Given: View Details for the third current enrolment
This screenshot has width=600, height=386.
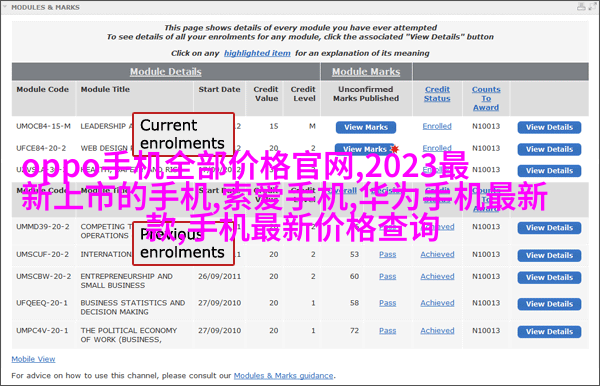Looking at the screenshot, I should click(x=549, y=171).
